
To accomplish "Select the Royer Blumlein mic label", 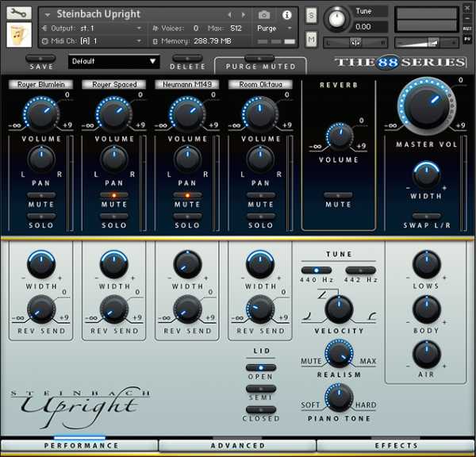I will [40, 84].
